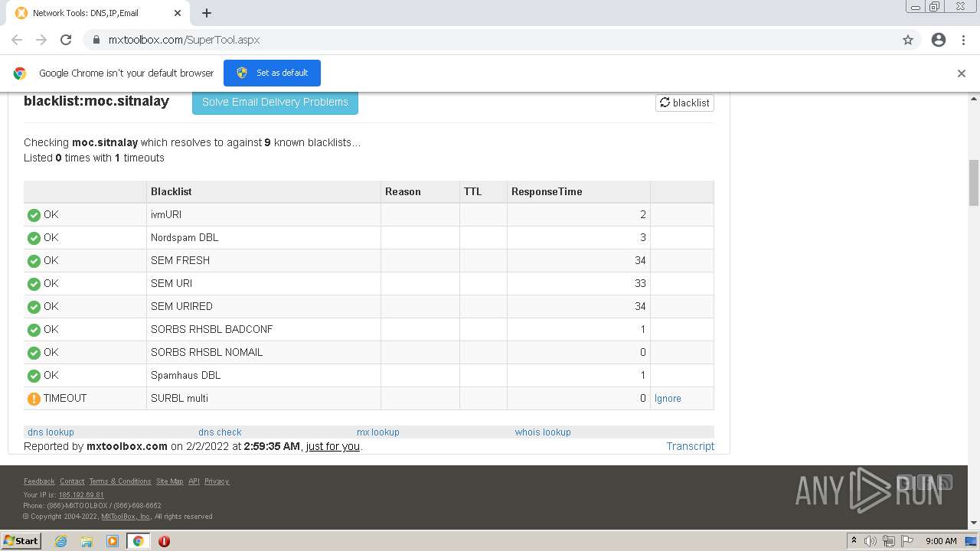Run the mx lookup tool
Screen dimensions: 980x551
coord(378,432)
